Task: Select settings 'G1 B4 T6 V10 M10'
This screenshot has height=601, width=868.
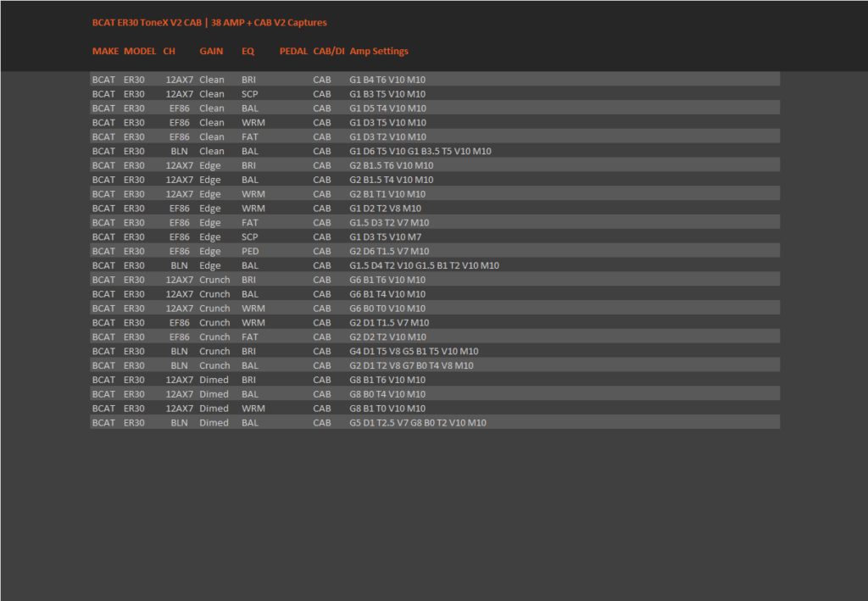Action: (x=387, y=80)
